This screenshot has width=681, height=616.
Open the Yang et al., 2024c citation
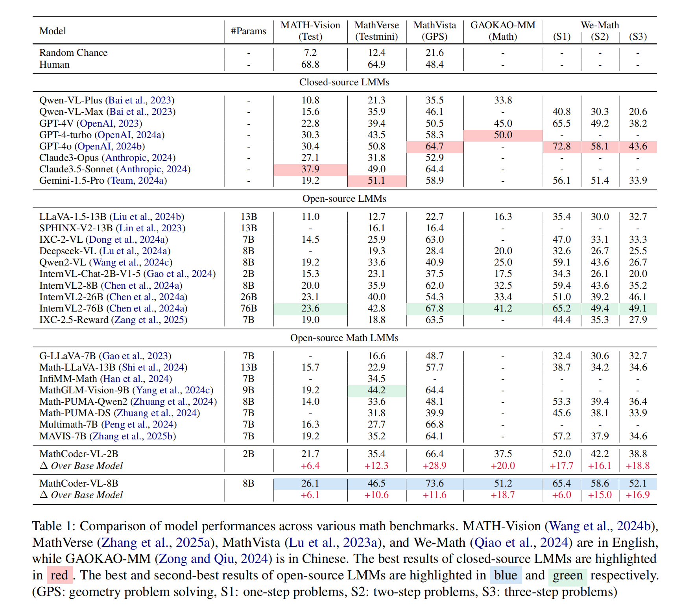[173, 390]
